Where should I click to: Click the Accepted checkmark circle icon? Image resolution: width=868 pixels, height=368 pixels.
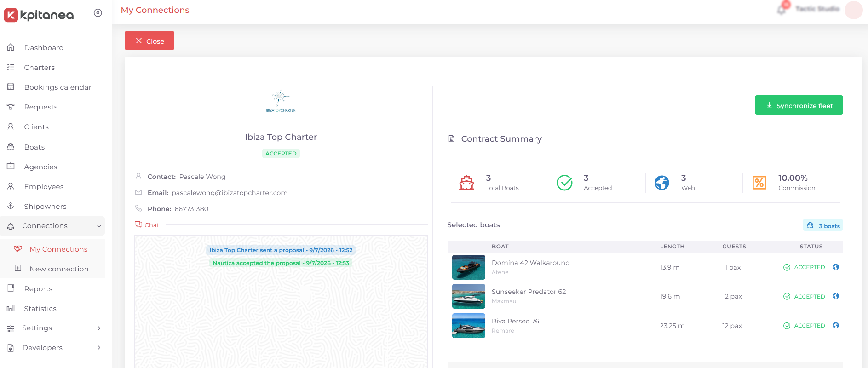click(564, 183)
